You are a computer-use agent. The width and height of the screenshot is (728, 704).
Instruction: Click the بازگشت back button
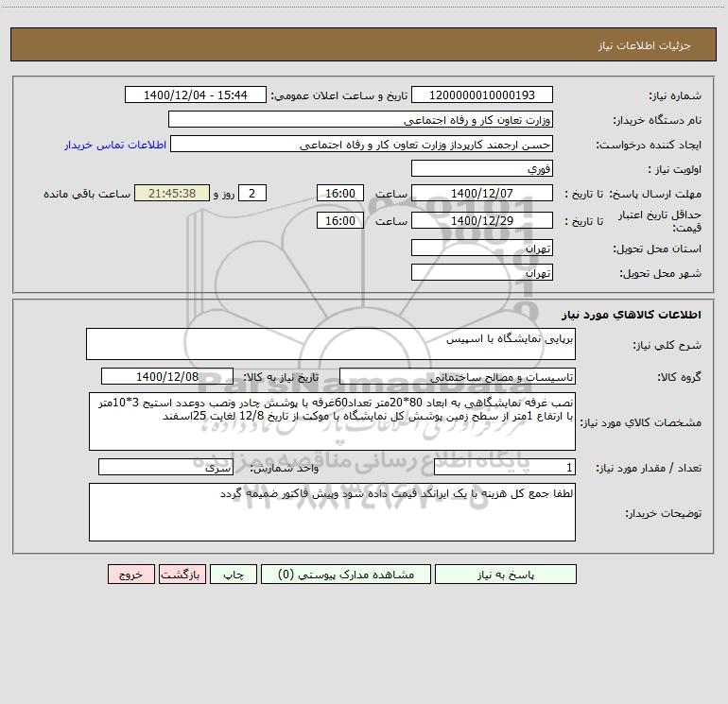click(182, 575)
